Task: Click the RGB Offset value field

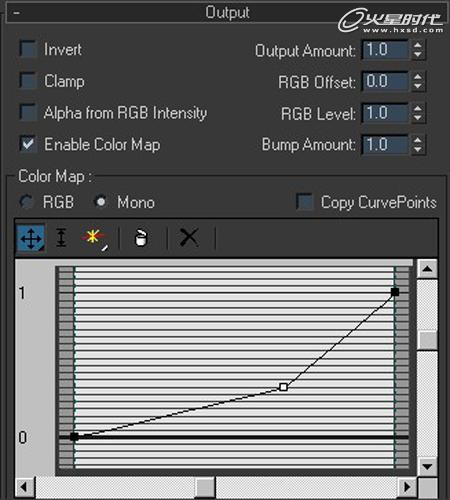Action: pos(385,81)
